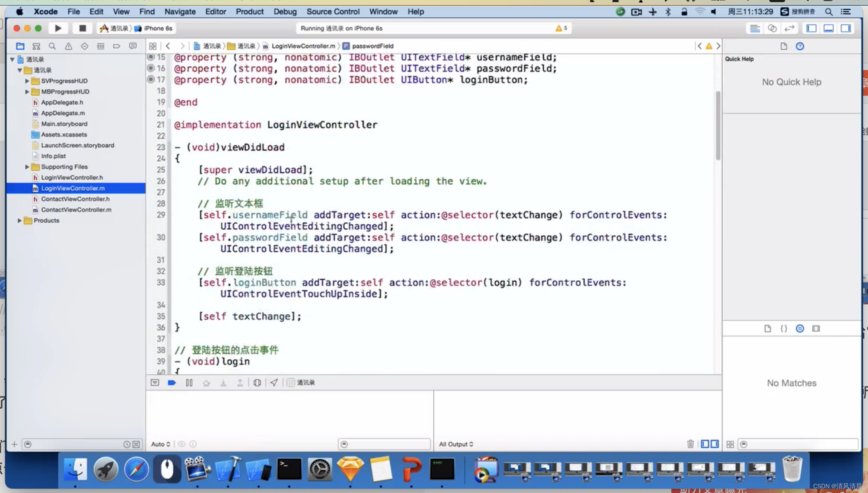Open the Auto variables scope dropdown
Screen dimensions: 868x493
pyautogui.click(x=161, y=444)
